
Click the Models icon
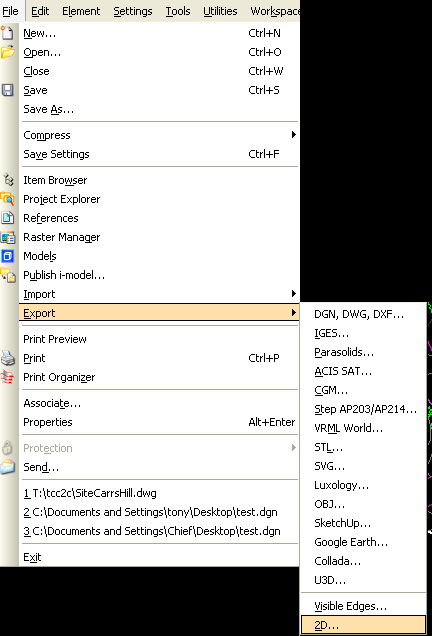click(7, 256)
